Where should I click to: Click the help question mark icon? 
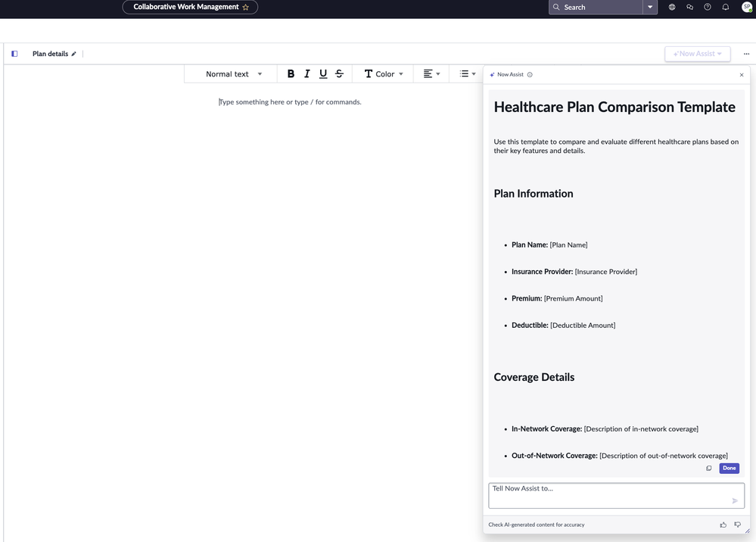[707, 7]
